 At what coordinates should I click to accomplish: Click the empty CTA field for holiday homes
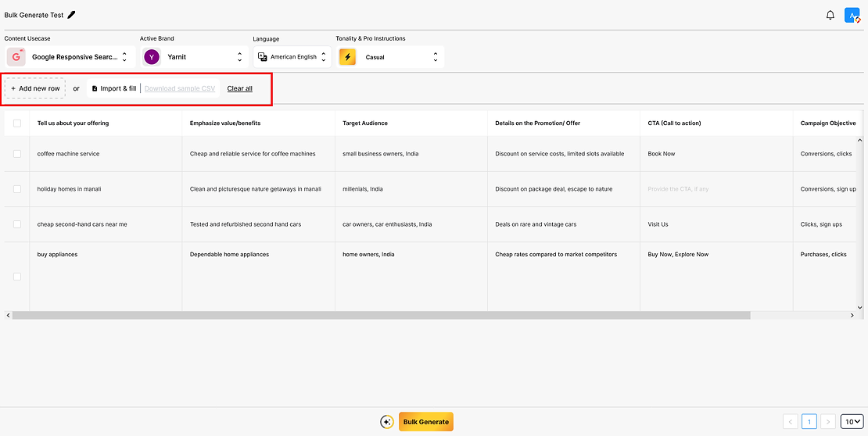[716, 189]
